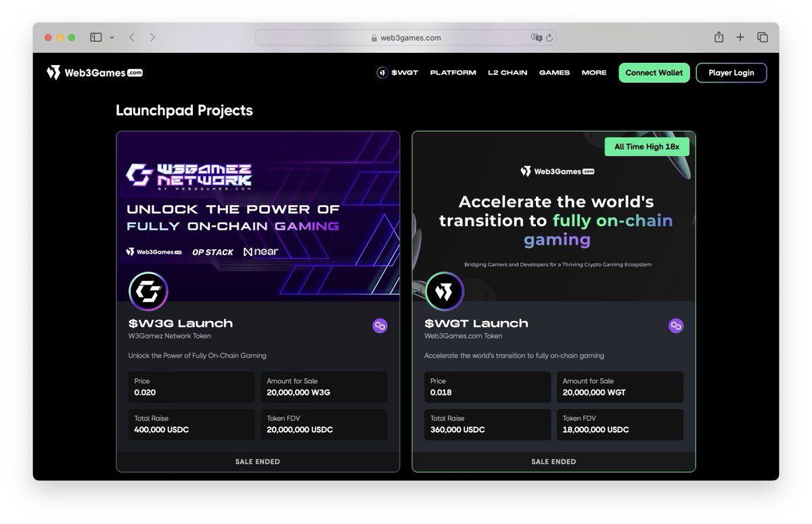Click SALE ENDED on the $W3G card
The height and width of the screenshot is (524, 812).
(x=258, y=462)
